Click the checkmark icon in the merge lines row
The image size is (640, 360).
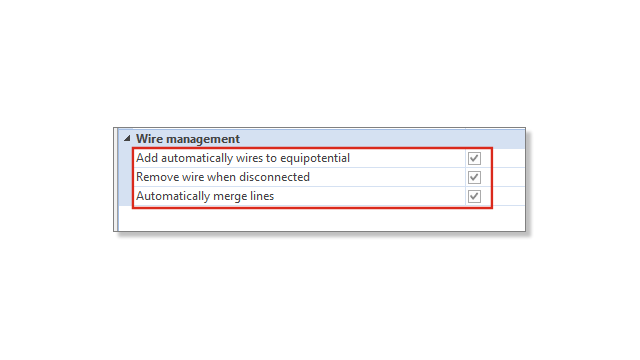[474, 196]
